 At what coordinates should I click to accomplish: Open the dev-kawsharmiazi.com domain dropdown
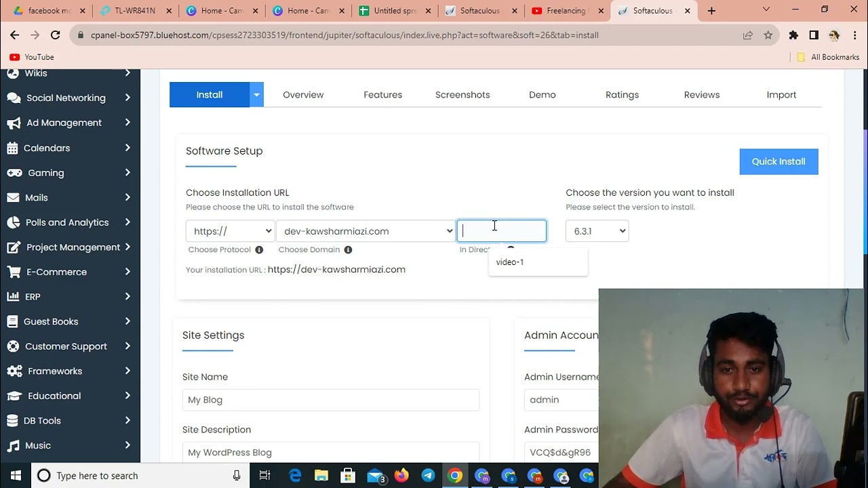366,231
